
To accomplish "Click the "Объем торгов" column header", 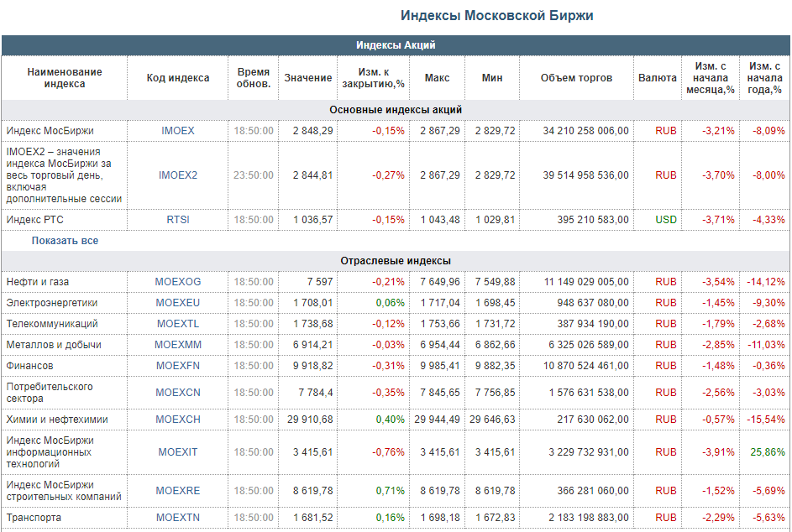I will tap(576, 78).
